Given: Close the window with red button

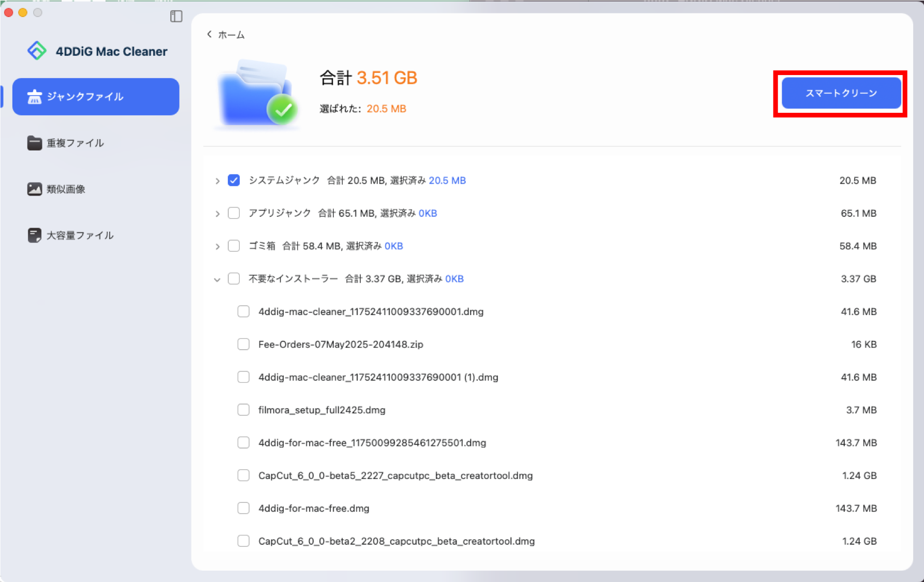Looking at the screenshot, I should click(x=8, y=12).
